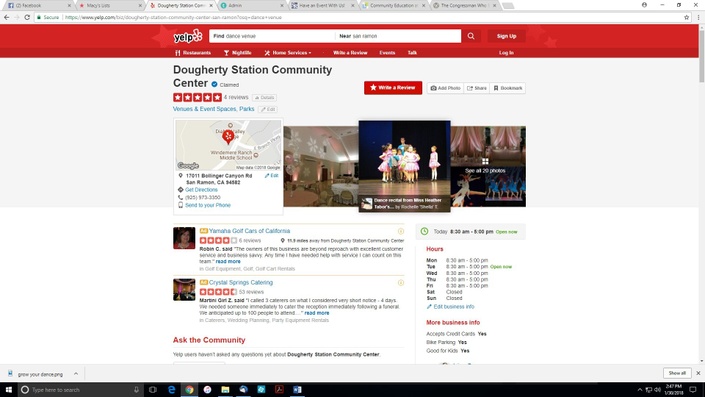Open Microsoft Edge from the taskbar
Image resolution: width=705 pixels, height=397 pixels.
coord(171,389)
